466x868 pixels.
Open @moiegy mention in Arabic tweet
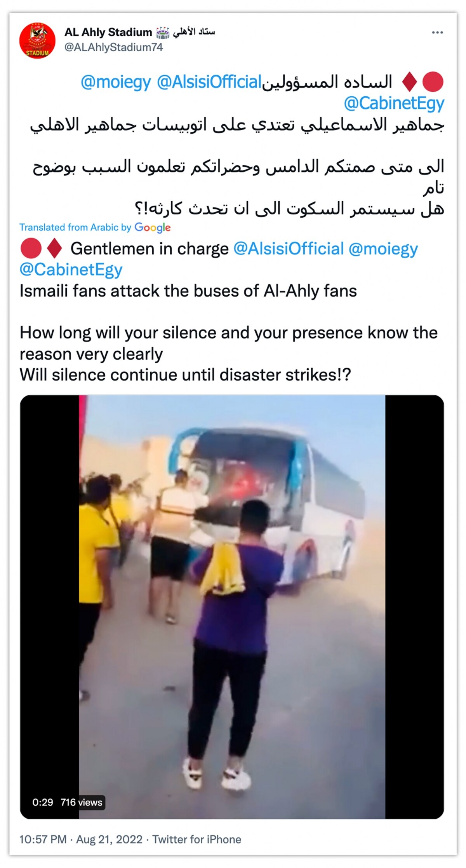pyautogui.click(x=116, y=82)
